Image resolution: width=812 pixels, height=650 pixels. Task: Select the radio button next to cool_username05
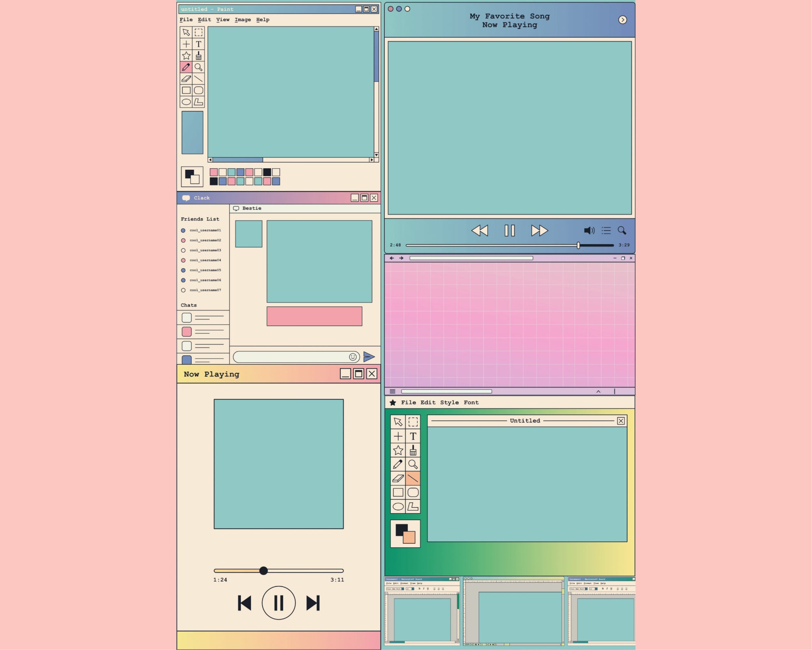[x=184, y=270]
